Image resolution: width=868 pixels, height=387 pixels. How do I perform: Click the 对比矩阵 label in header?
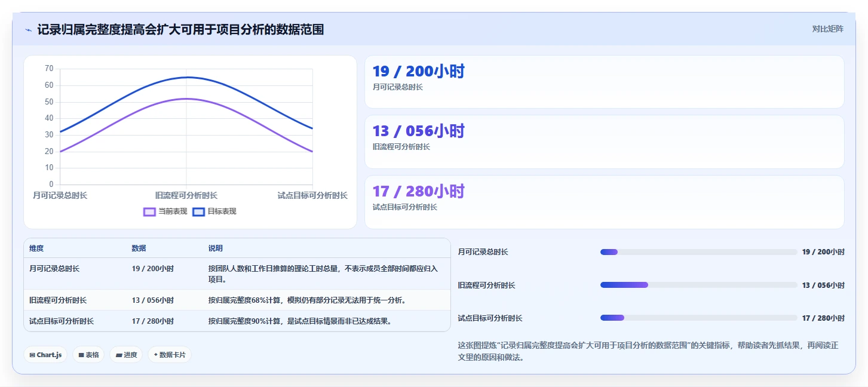tap(827, 29)
